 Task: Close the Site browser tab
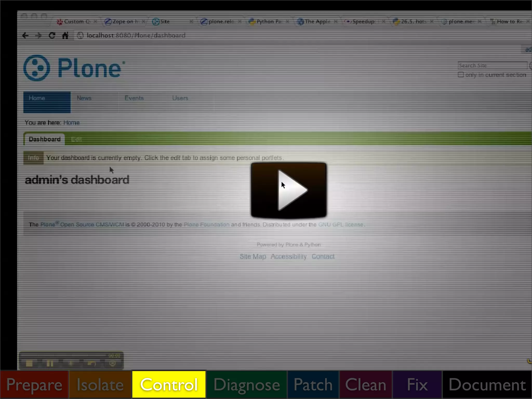191,22
